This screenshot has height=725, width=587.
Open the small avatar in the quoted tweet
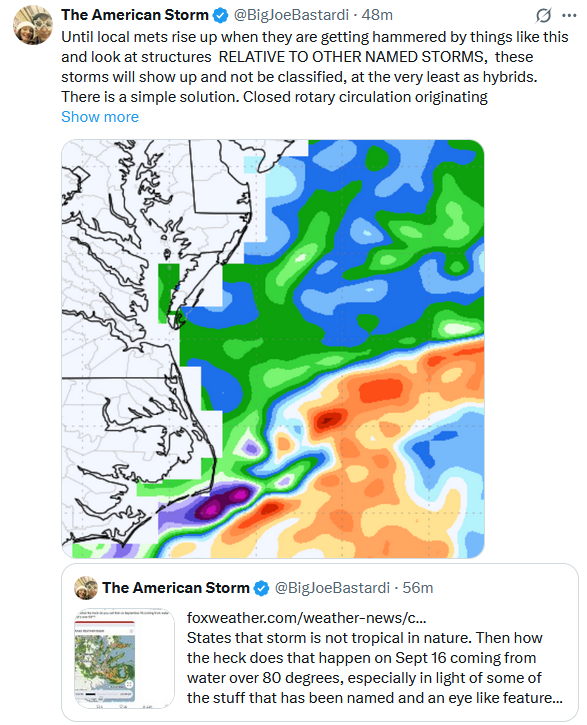(x=86, y=588)
